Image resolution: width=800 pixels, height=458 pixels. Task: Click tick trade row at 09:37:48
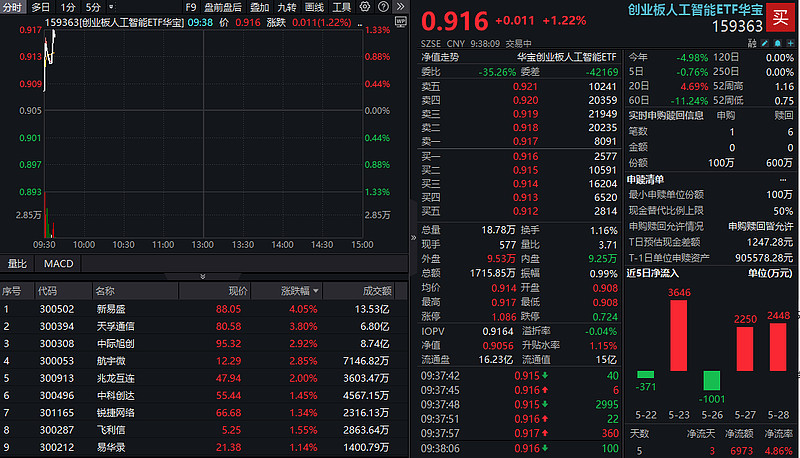[519, 404]
